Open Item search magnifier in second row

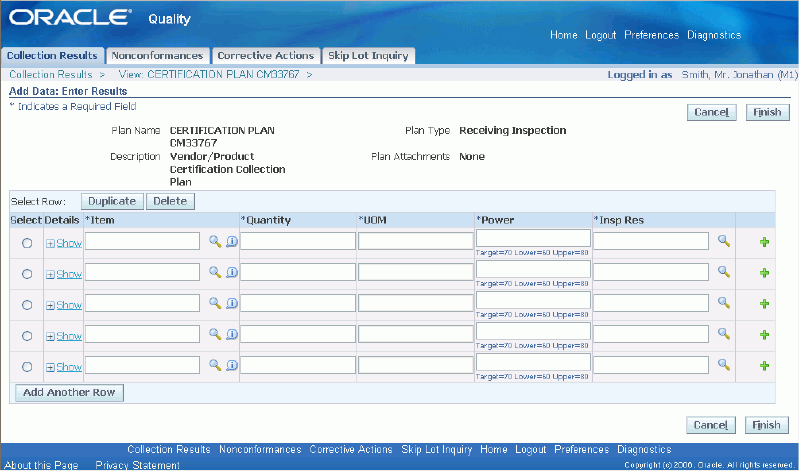(x=215, y=273)
